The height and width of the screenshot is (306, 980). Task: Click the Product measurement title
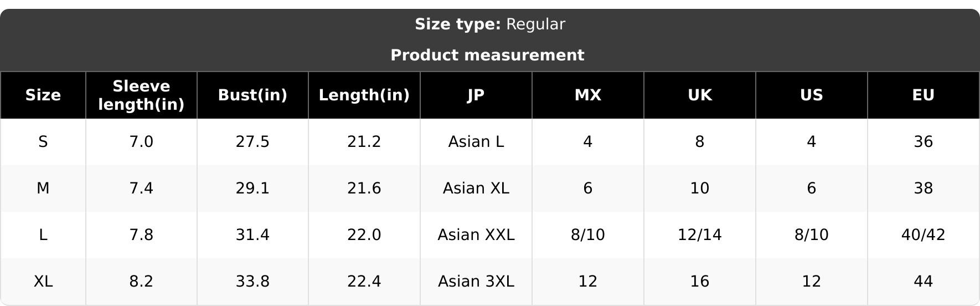click(x=487, y=55)
